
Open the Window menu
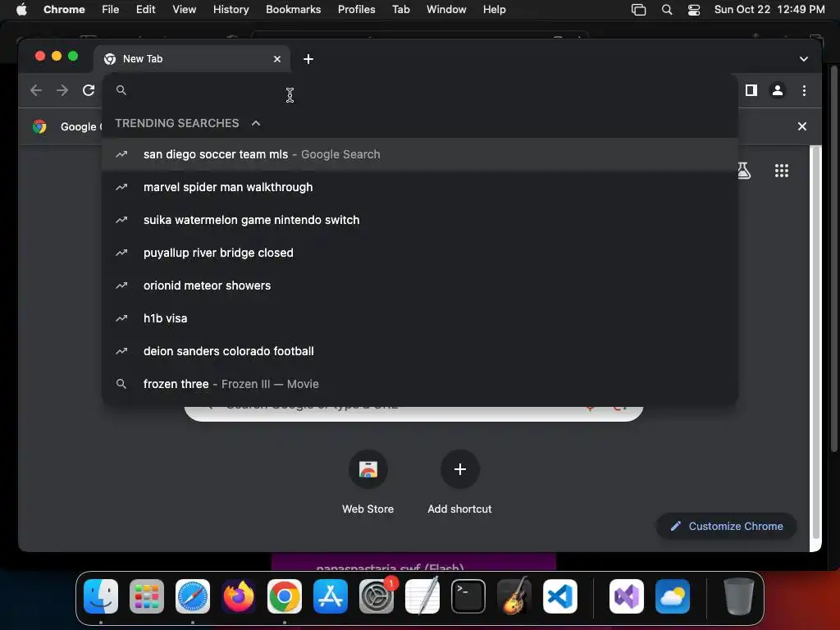coord(446,9)
